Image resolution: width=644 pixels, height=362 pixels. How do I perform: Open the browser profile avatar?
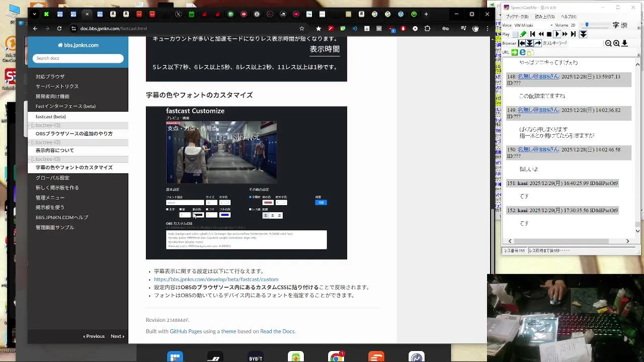pos(475,29)
